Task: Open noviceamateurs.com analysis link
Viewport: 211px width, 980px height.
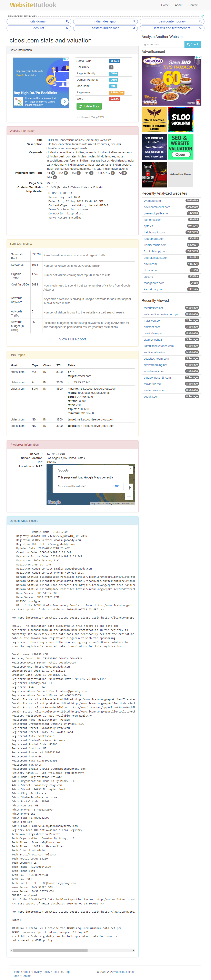Action: tap(157, 207)
